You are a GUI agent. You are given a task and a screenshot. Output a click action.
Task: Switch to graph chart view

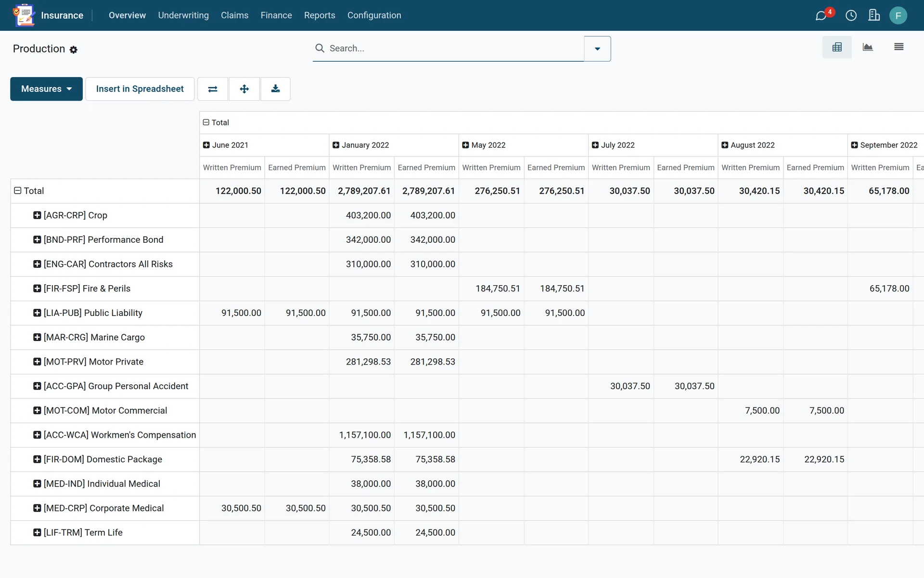[x=868, y=47]
